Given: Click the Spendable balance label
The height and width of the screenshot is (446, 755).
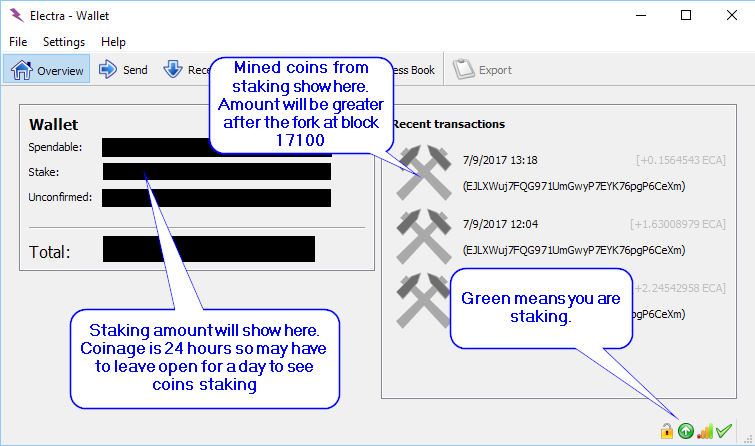Looking at the screenshot, I should tap(55, 147).
